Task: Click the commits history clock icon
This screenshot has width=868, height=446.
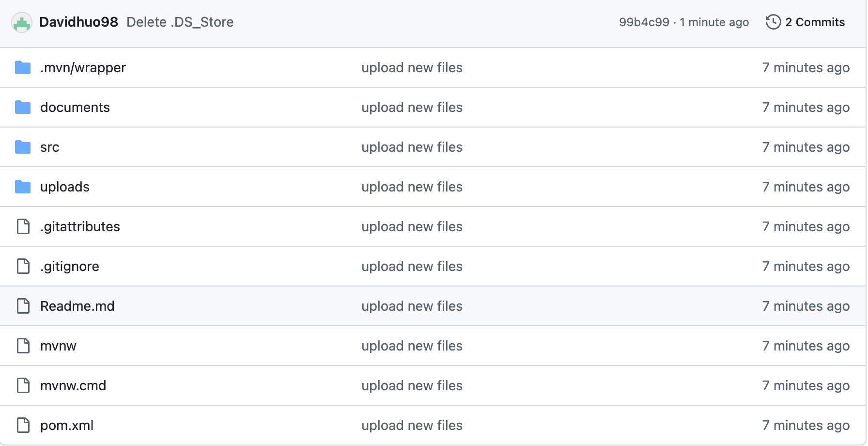Action: point(773,22)
